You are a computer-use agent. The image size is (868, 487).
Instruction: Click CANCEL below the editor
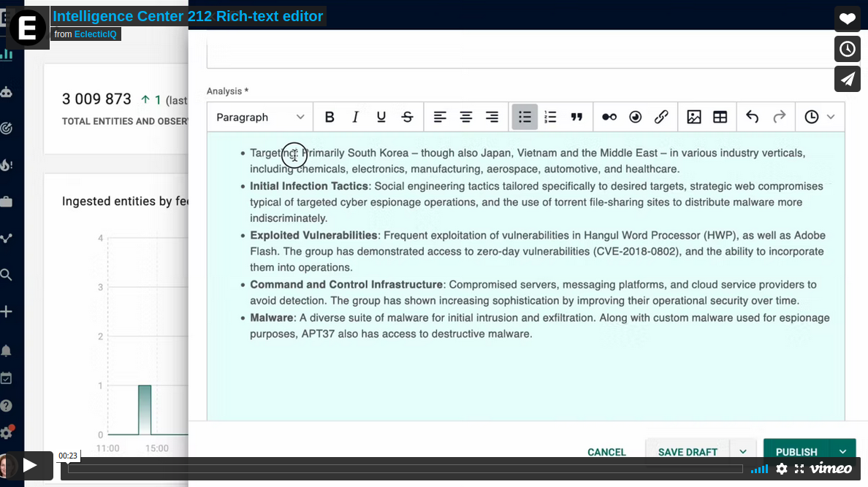(x=606, y=452)
